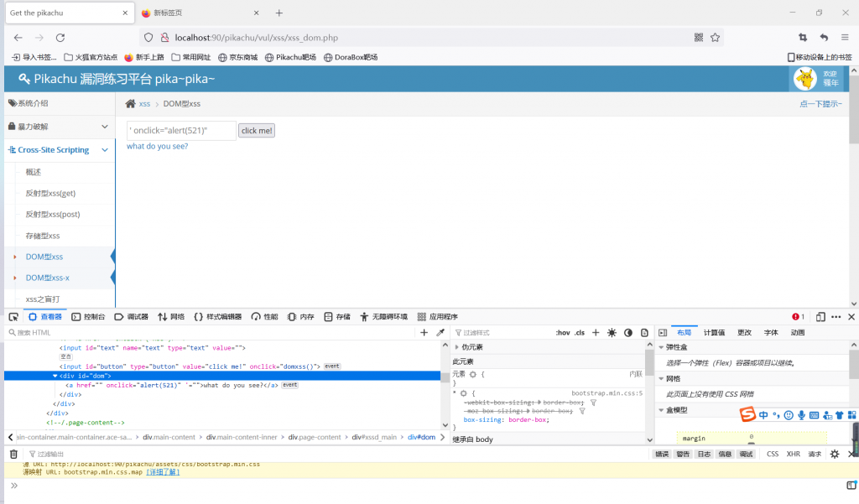
Task: Activate the element picker tool in DevTools
Action: [x=13, y=317]
